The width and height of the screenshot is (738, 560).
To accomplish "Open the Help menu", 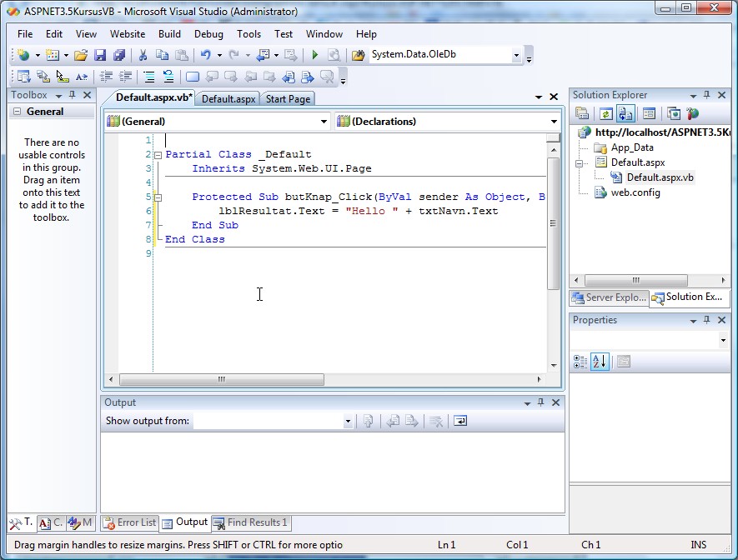I will (366, 34).
